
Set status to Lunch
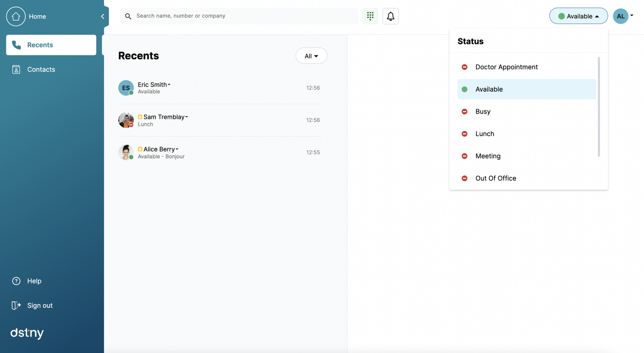[526, 134]
